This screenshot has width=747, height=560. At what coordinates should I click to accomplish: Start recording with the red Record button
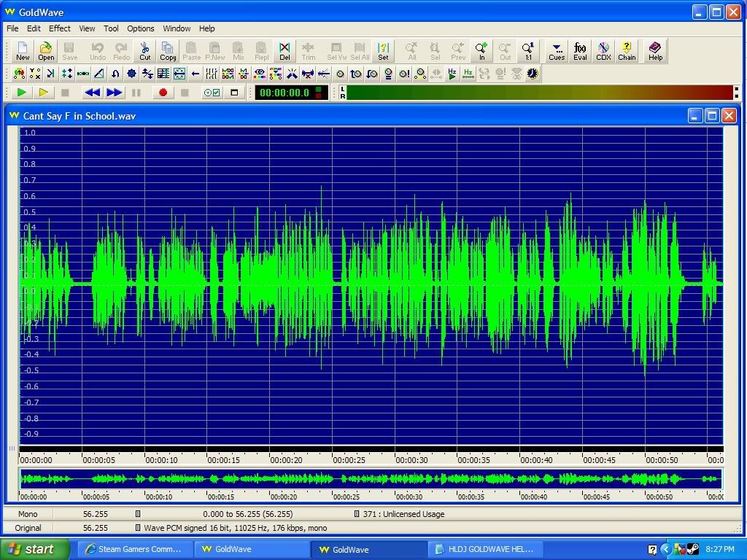click(x=163, y=93)
